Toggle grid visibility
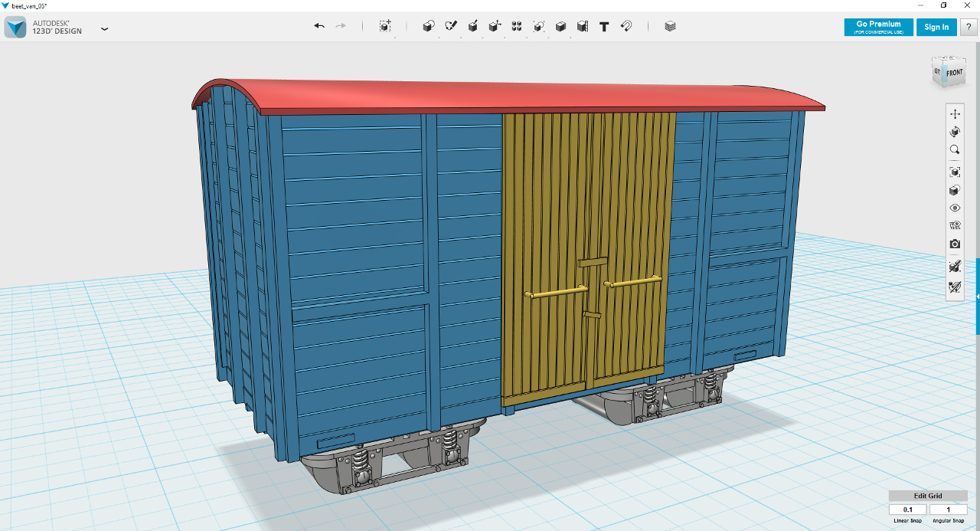The image size is (980, 531). [x=955, y=226]
